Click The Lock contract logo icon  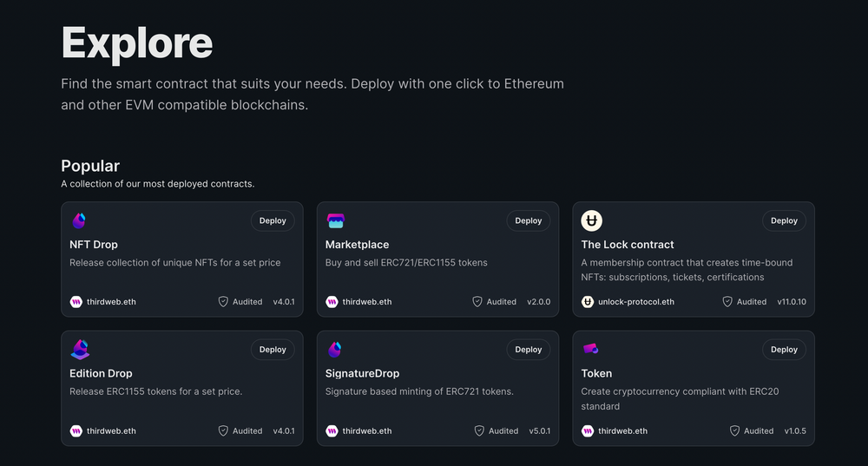point(591,221)
